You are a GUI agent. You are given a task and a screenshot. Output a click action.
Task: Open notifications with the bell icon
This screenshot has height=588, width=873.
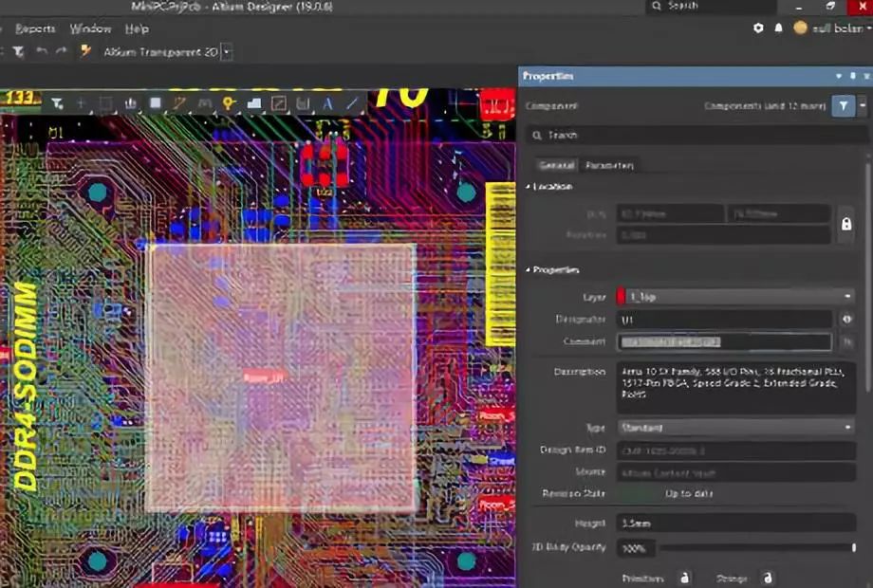[779, 28]
